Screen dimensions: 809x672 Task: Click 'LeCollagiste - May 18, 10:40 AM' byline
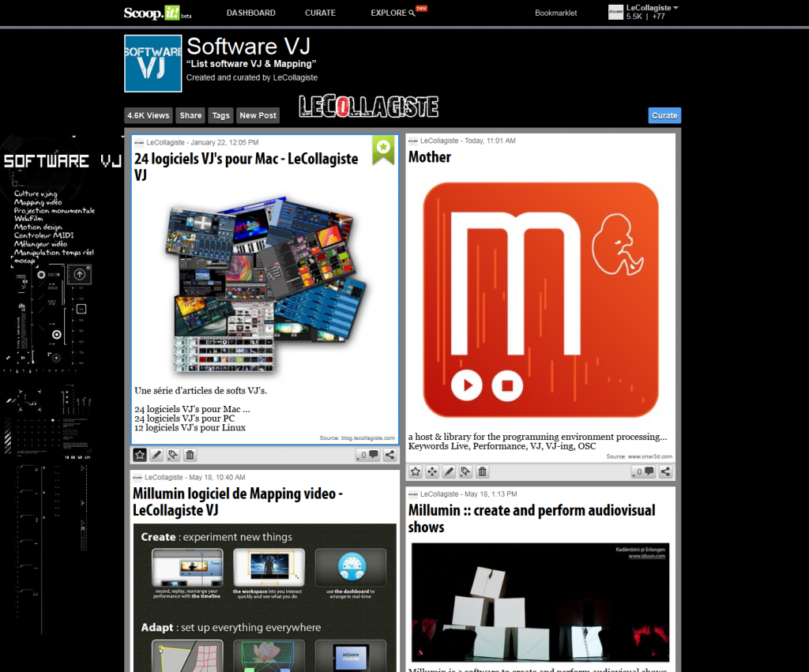194,478
